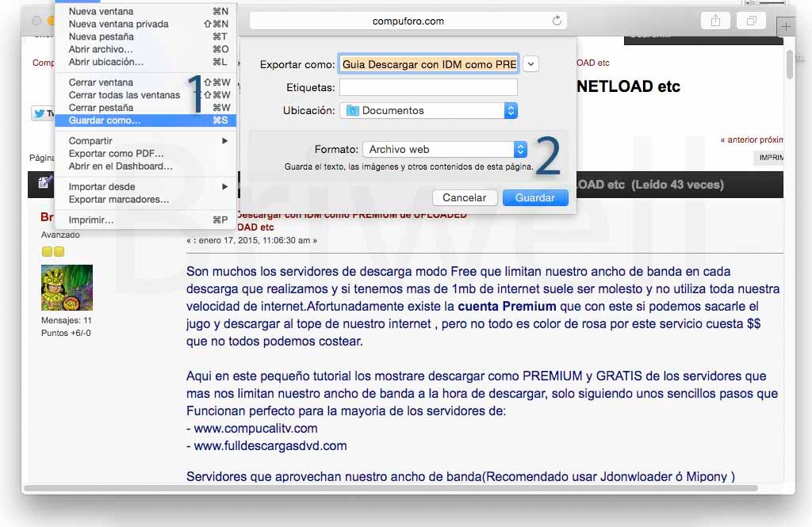Screen dimensions: 812x527
Task: Choose Exportar marcadores… menu item
Action: [x=147, y=199]
